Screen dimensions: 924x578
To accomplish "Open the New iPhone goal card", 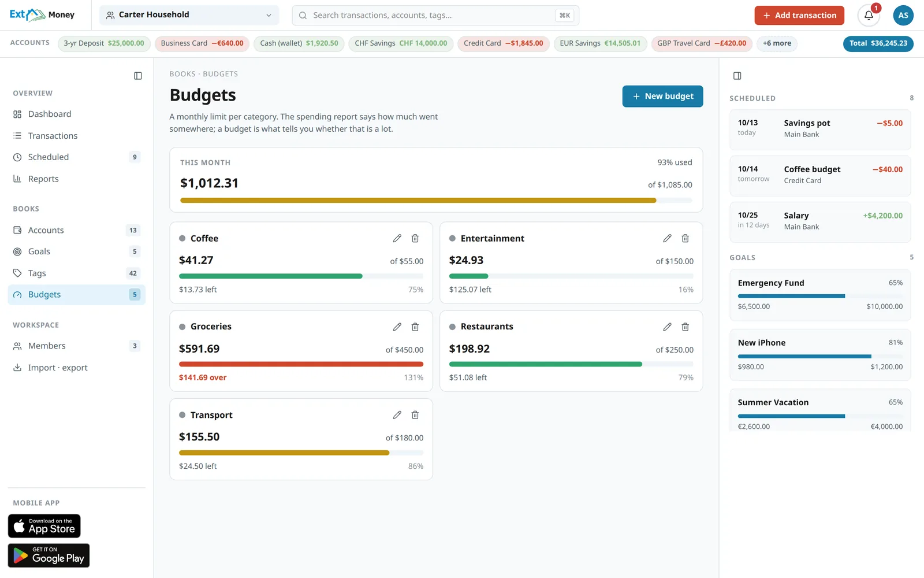I will [x=820, y=354].
